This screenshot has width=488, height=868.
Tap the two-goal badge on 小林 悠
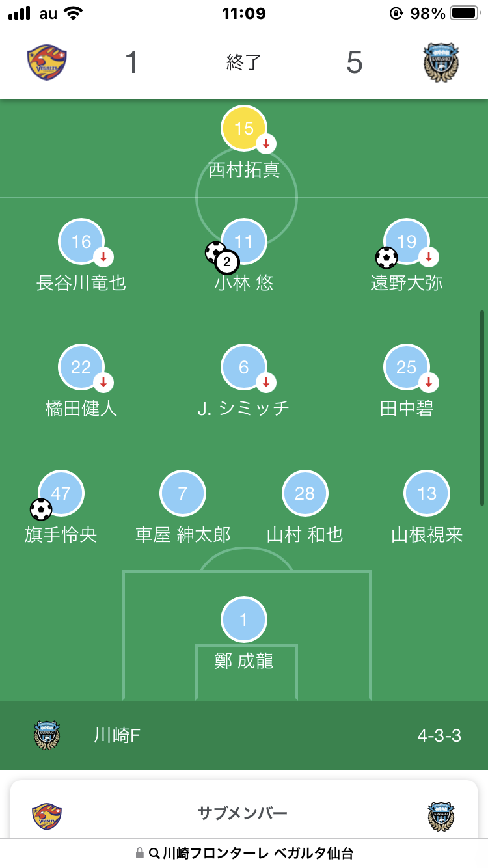point(226,263)
